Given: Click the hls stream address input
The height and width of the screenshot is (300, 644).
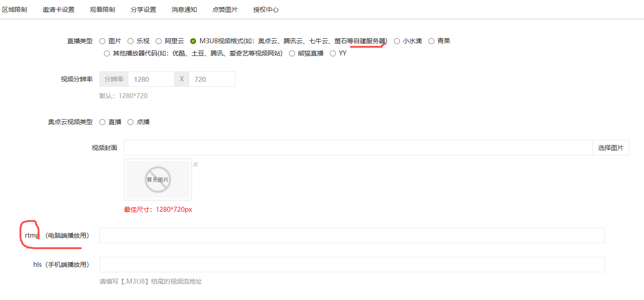Looking at the screenshot, I should click(x=352, y=265).
